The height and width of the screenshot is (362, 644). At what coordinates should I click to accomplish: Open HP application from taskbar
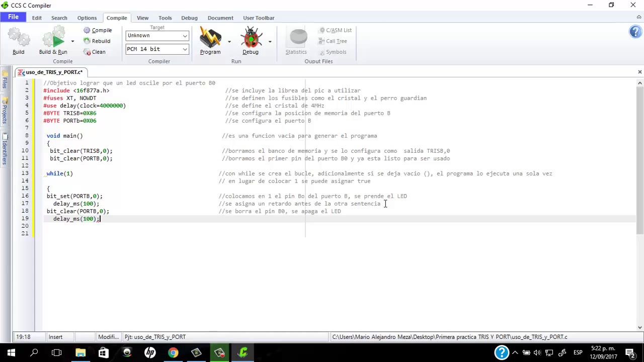tap(150, 352)
